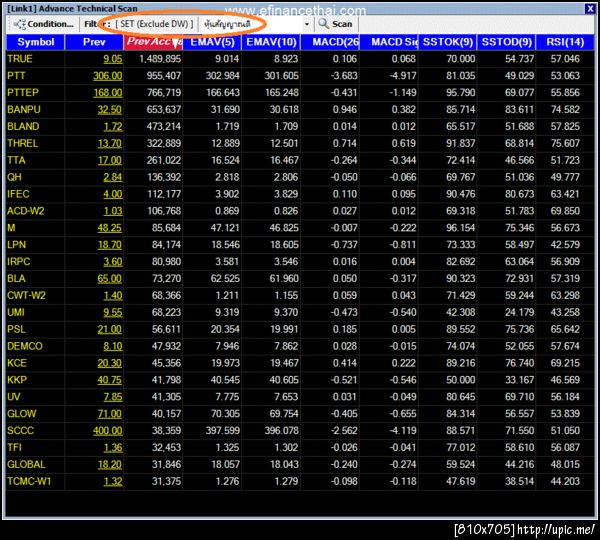Screen dimensions: 600x540
Task: Click TRUE volume value 1,489,895
Action: pyautogui.click(x=160, y=59)
